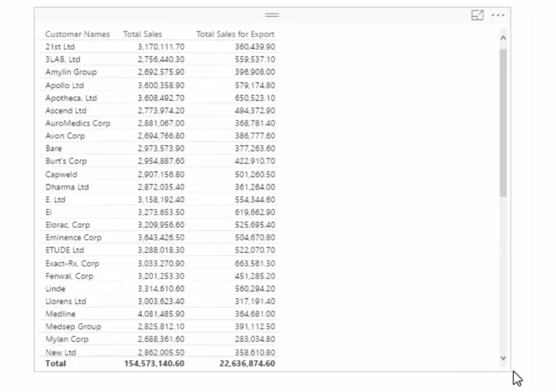Screen dimensions: 556x392
Task: Select ETUDE Ltd customer name
Action: [65, 250]
